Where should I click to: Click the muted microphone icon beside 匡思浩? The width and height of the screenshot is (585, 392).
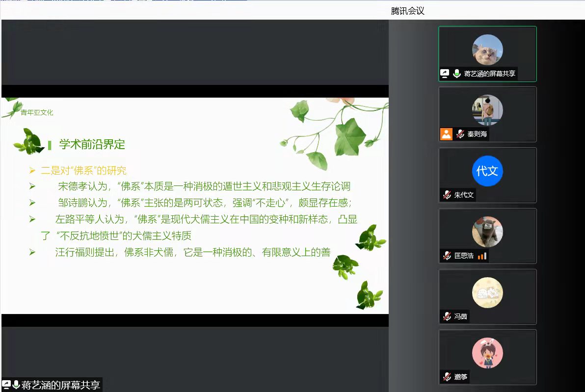point(447,256)
